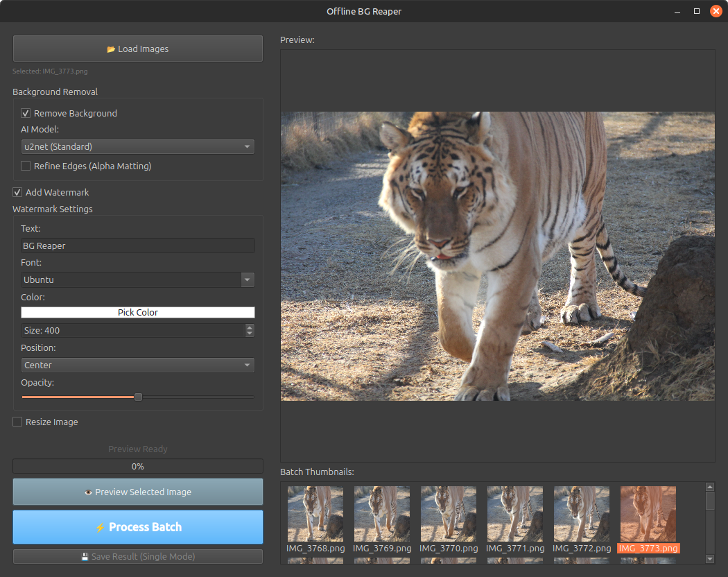This screenshot has width=728, height=577.
Task: Disable the Add Watermark checkbox
Action: 17,192
